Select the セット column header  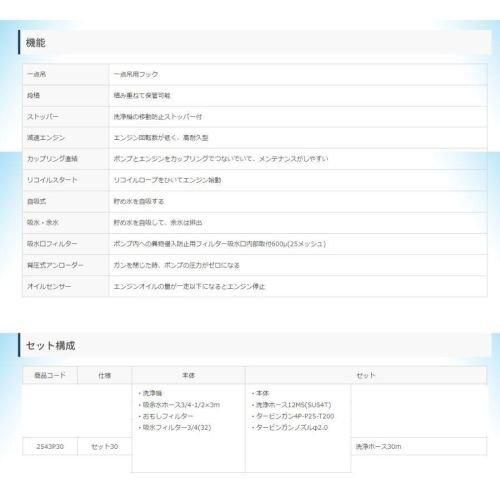pos(366,376)
